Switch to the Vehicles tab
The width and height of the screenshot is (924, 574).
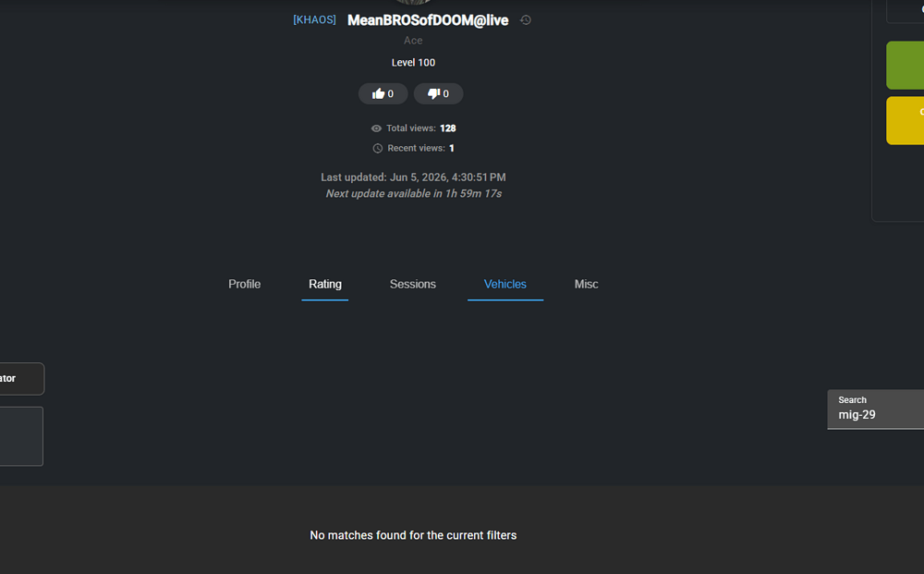tap(505, 284)
